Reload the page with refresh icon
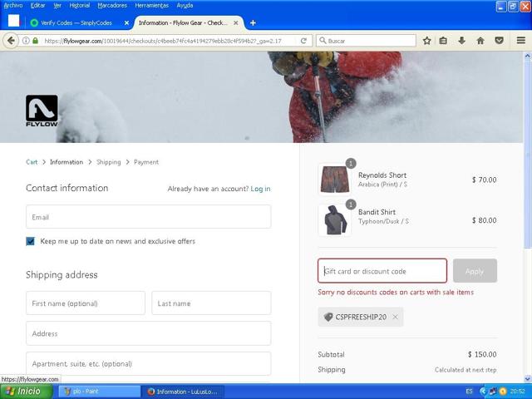The height and width of the screenshot is (399, 532). coord(303,41)
